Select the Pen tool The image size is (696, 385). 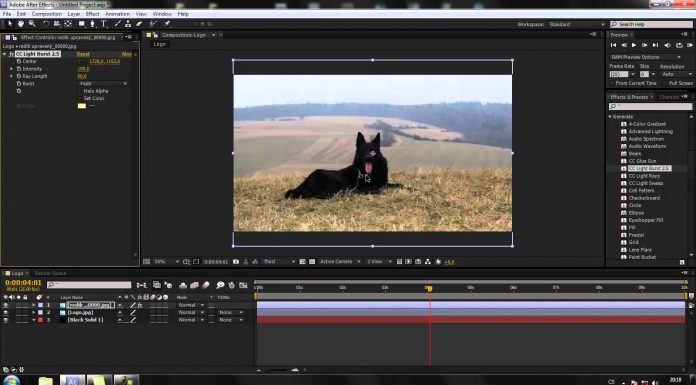click(92, 24)
